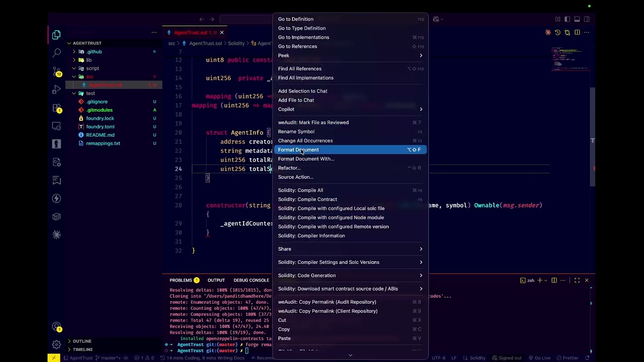Click Solidity language mode in status bar
This screenshot has height=362, width=644.
477,358
